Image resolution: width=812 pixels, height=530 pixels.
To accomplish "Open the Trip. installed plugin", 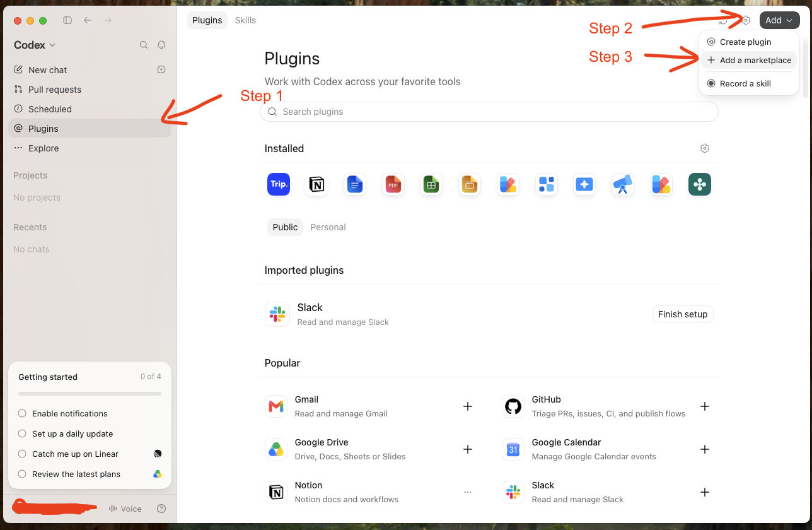I will point(279,184).
